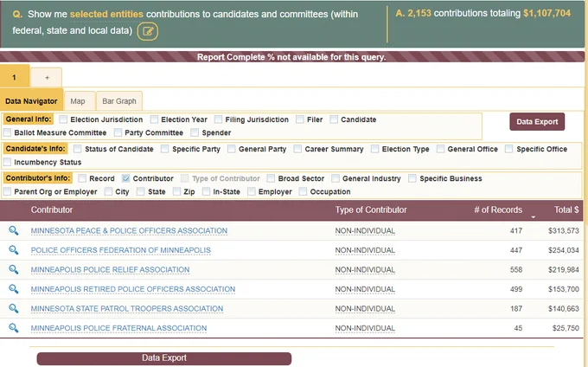588x367 pixels.
Task: Open magnifier for Minnesota State Patrol Troopers Association
Action: [14, 308]
